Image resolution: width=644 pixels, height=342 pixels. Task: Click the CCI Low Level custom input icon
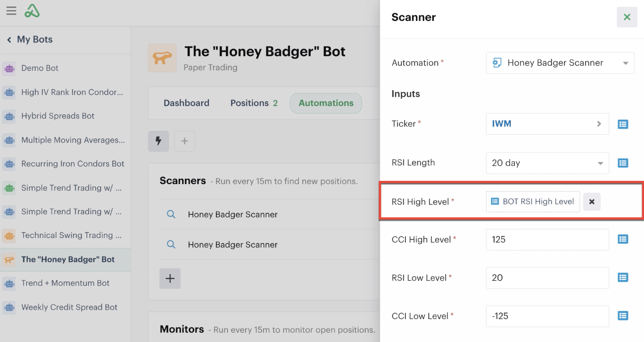pyautogui.click(x=623, y=316)
